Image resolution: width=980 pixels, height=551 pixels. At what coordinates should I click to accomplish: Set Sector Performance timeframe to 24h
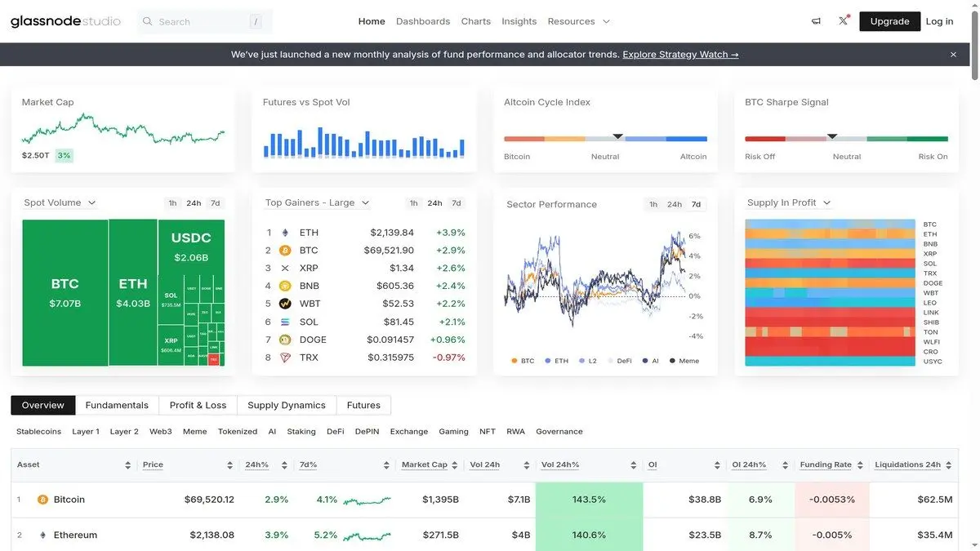pos(675,205)
